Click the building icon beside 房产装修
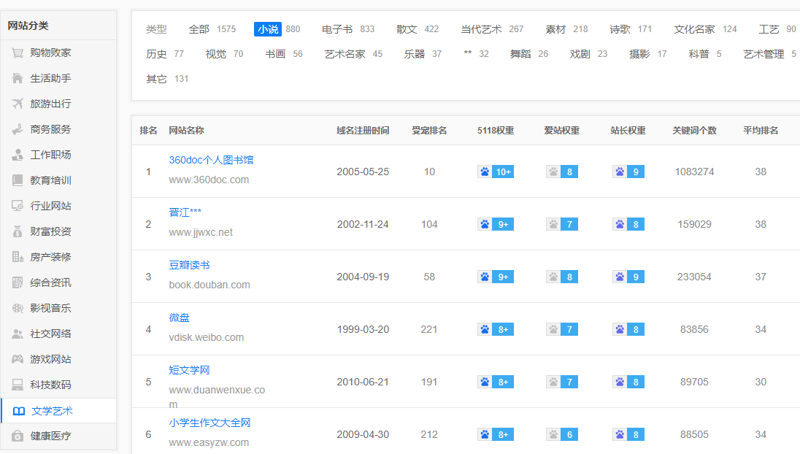 coord(17,257)
